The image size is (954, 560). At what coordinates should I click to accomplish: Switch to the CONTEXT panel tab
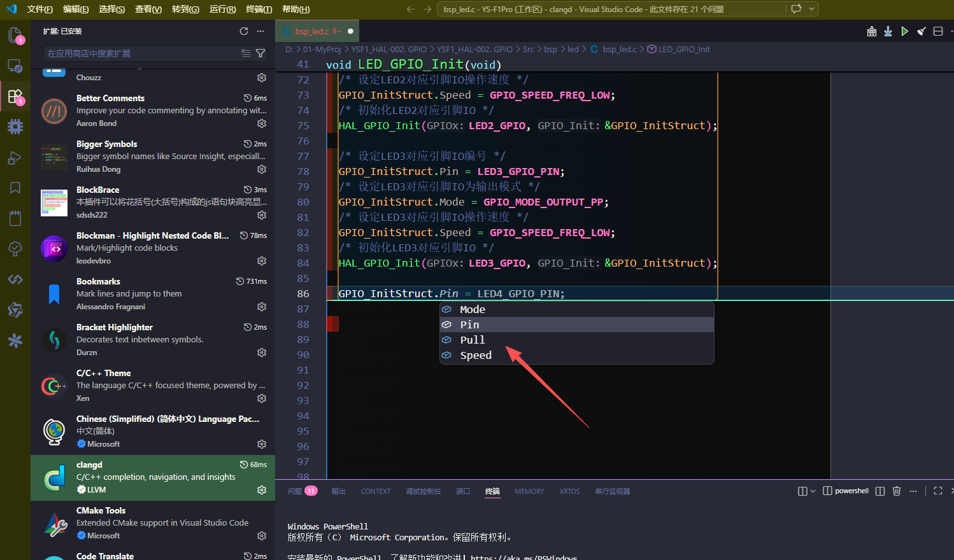[376, 491]
